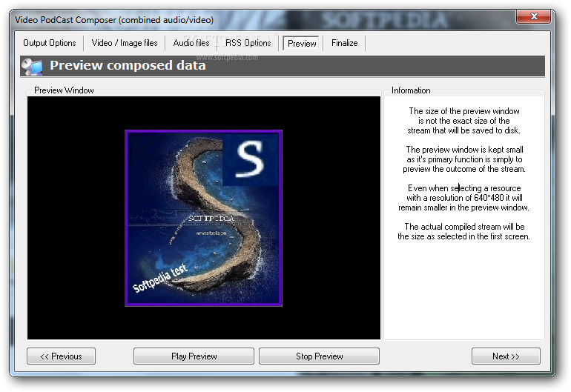Image resolution: width=571 pixels, height=392 pixels.
Task: Switch to Video / Image files tab
Action: 125,43
